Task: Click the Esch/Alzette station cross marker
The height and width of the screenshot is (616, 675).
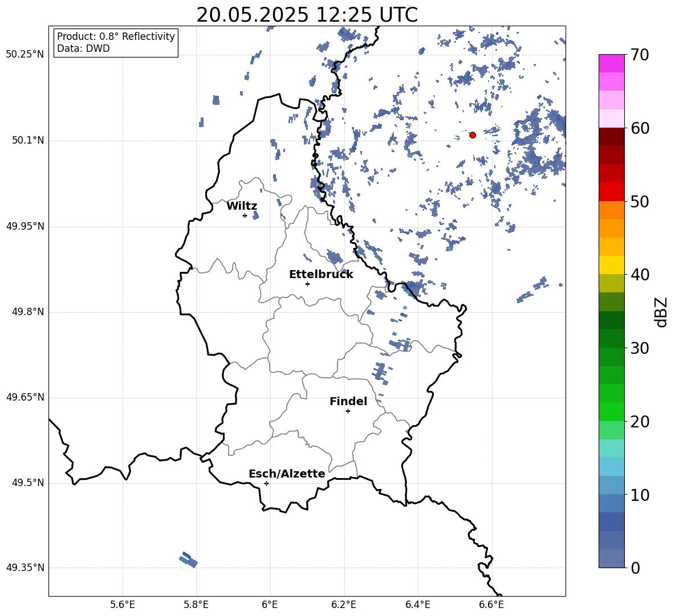Action: pos(266,483)
